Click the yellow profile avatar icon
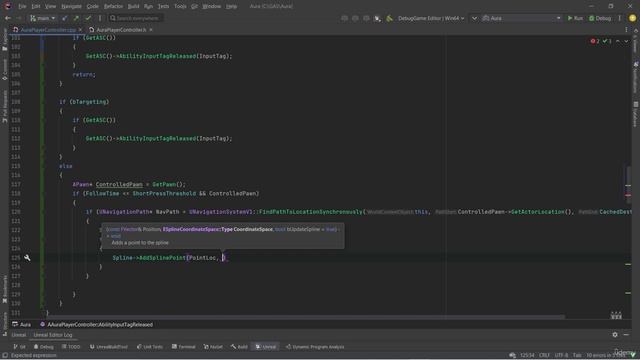 [x=632, y=18]
